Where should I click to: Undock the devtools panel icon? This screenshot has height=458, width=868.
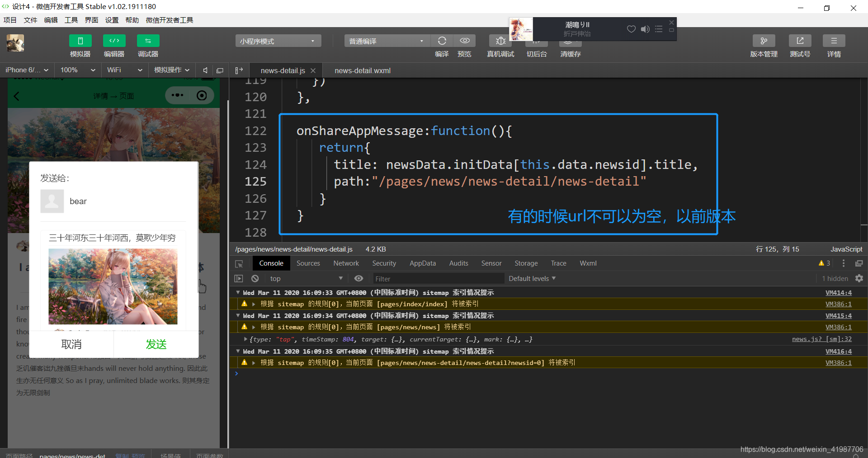pyautogui.click(x=859, y=263)
